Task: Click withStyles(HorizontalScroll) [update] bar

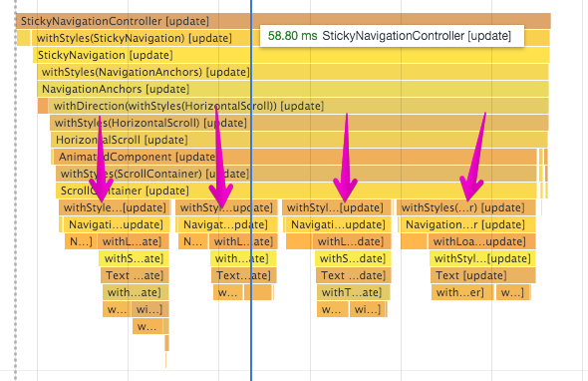Action: coord(299,123)
